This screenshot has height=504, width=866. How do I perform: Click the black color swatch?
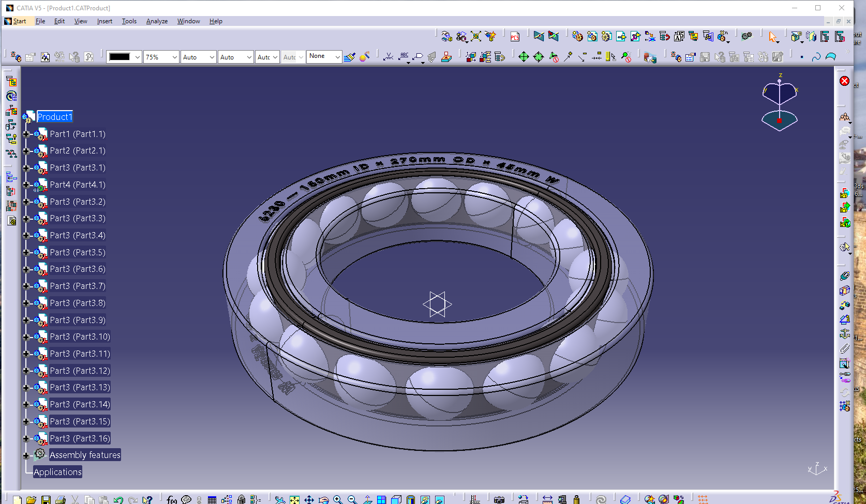pos(120,57)
